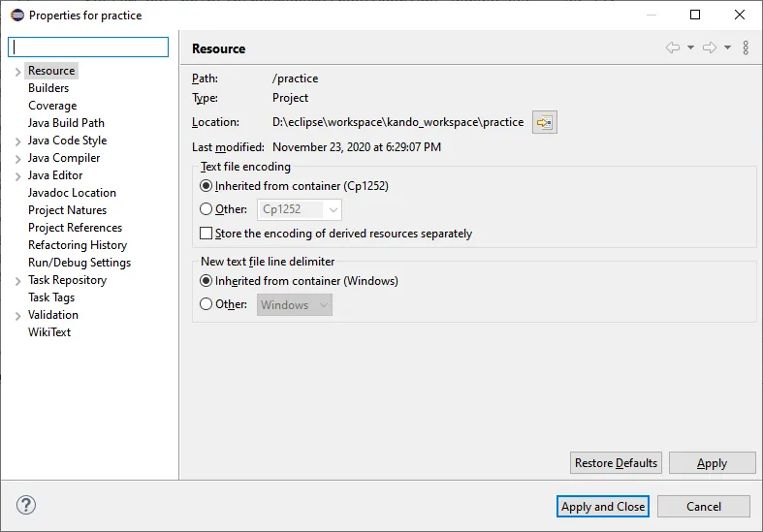The image size is (763, 532).
Task: Click the Restore Defaults button
Action: coord(617,463)
